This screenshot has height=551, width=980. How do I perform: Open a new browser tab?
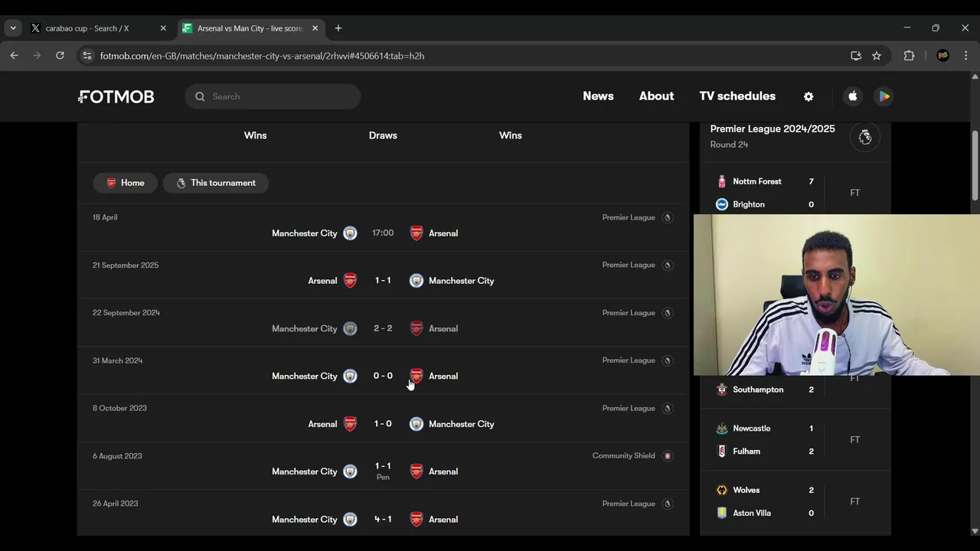click(338, 28)
